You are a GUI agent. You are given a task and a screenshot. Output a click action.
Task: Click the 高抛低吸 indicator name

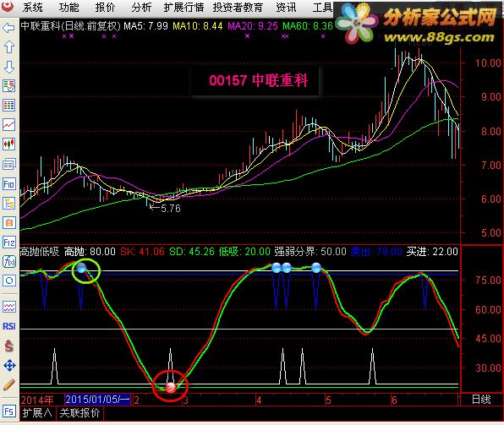[40, 251]
